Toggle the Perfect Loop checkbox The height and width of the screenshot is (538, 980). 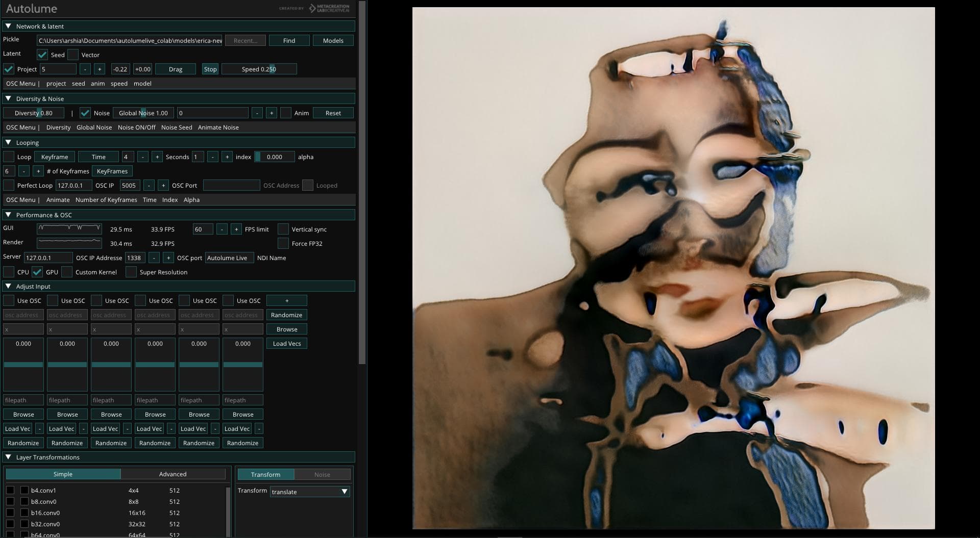coord(9,185)
